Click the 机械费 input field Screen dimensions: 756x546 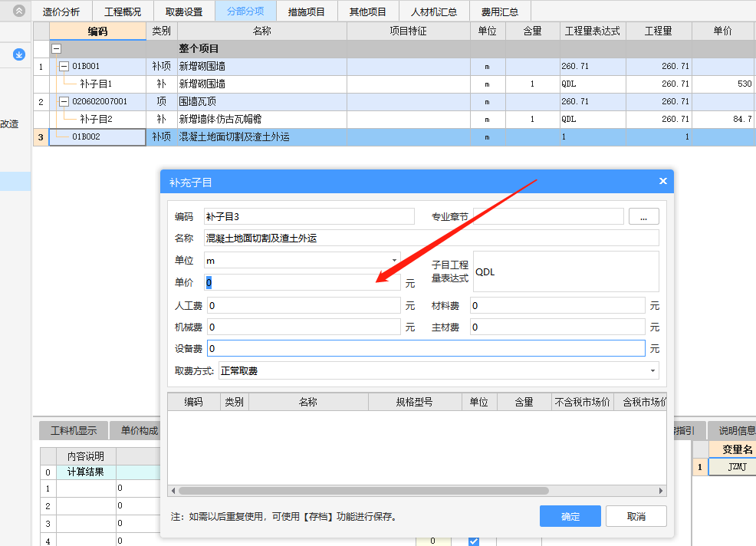click(304, 327)
